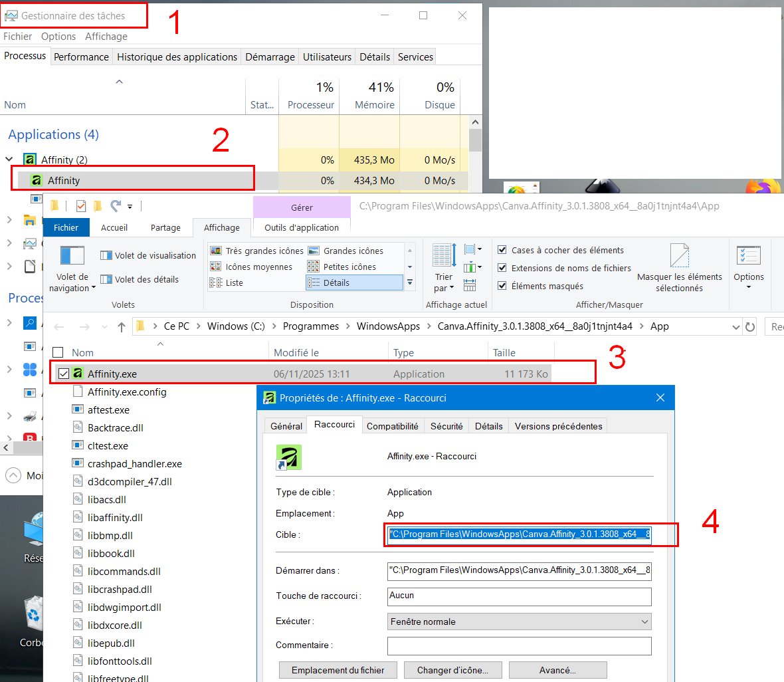This screenshot has height=682, width=784.
Task: Toggle Volet des détails pane
Action: tap(140, 279)
